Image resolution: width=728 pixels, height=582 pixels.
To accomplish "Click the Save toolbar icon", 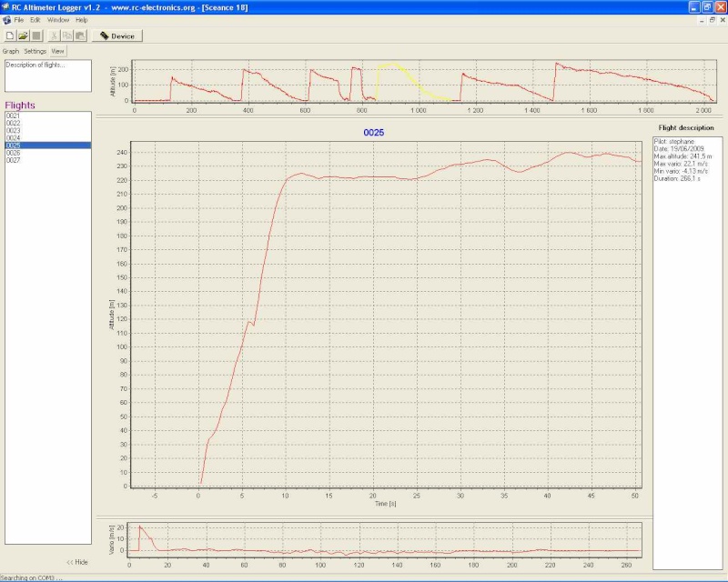I will 36,35.
